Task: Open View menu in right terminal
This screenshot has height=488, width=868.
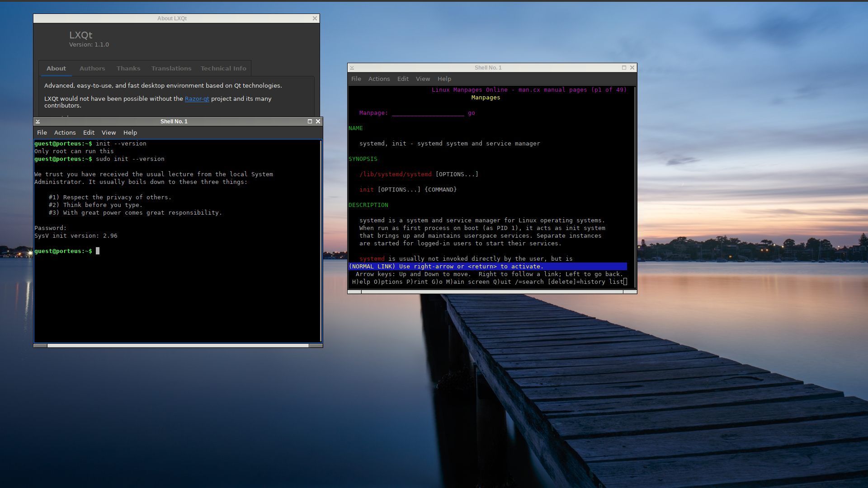Action: (423, 79)
